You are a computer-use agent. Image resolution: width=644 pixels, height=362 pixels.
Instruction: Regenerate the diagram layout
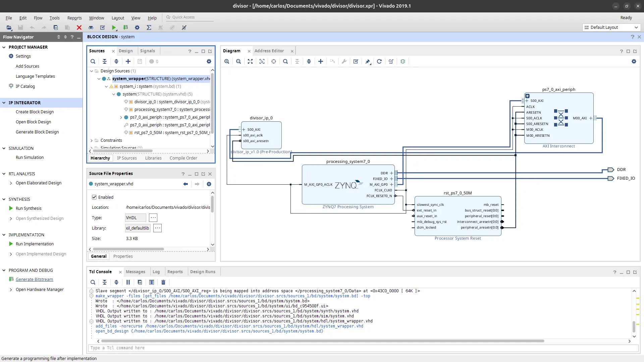point(379,61)
